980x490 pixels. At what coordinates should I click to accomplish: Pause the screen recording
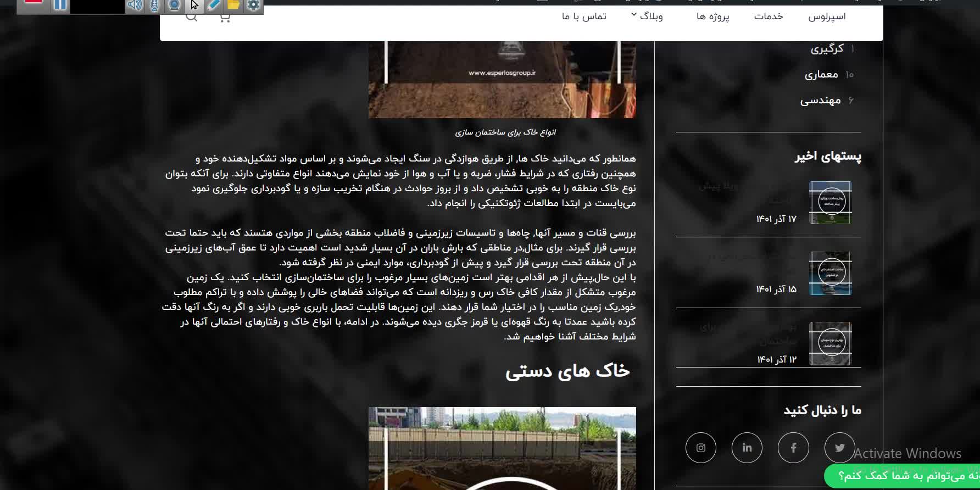[x=60, y=5]
